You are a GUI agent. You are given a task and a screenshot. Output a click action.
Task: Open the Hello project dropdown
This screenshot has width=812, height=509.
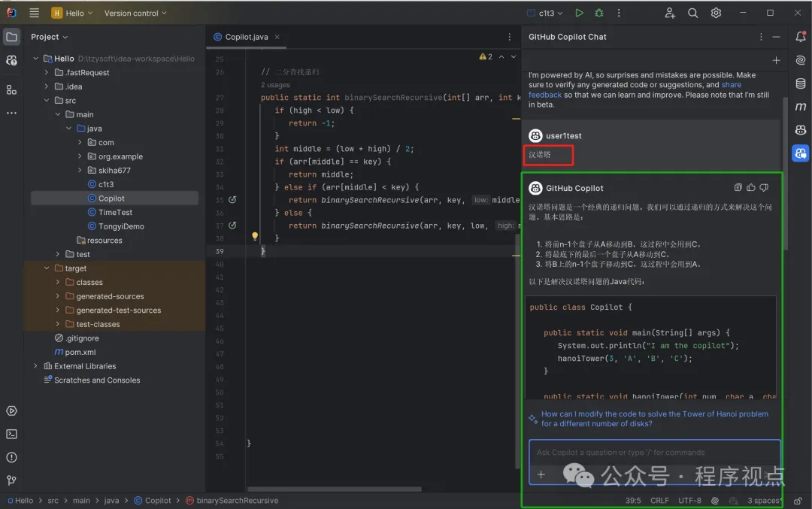click(72, 13)
